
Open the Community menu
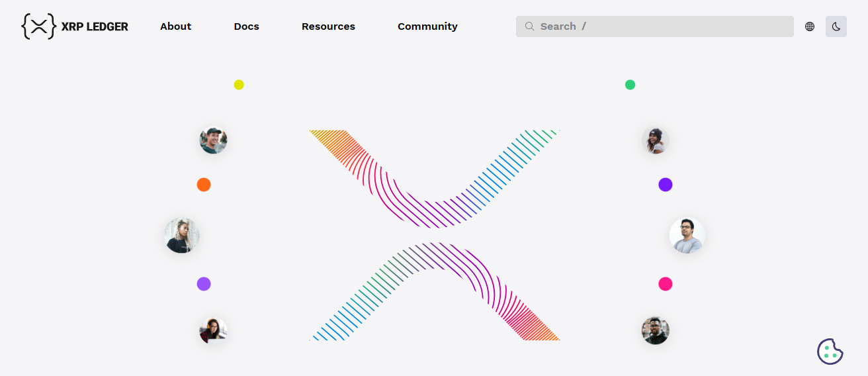pyautogui.click(x=427, y=26)
